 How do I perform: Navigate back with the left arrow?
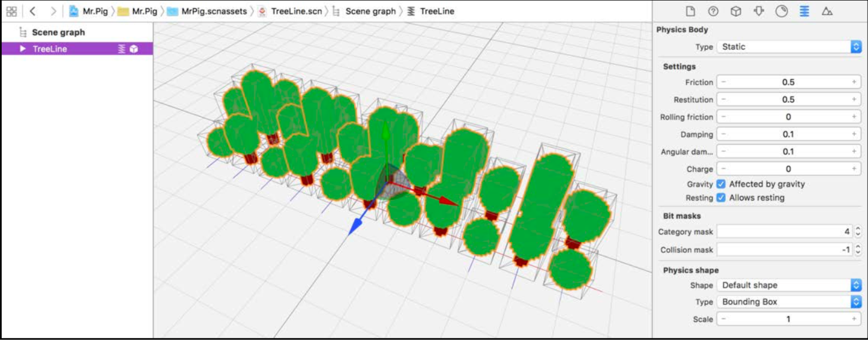click(32, 11)
